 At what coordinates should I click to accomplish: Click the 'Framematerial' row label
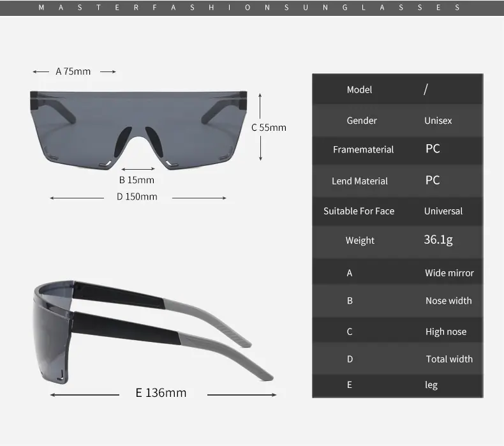coord(363,149)
